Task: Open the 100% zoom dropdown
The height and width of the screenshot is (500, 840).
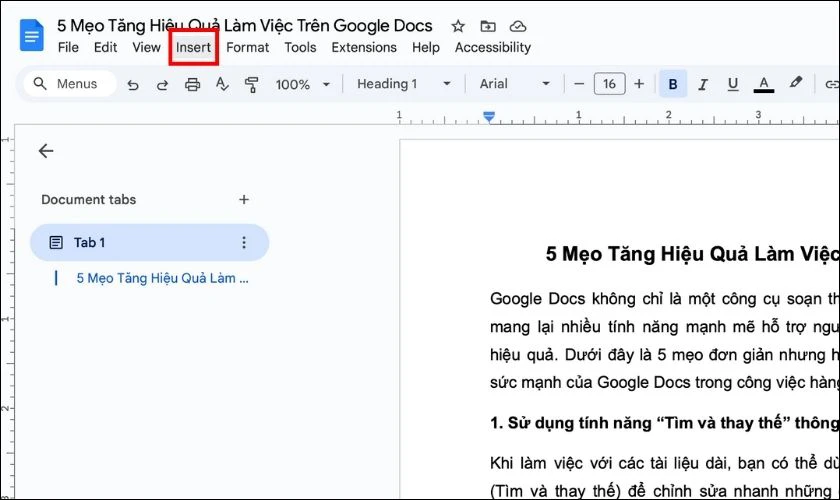Action: pos(303,84)
